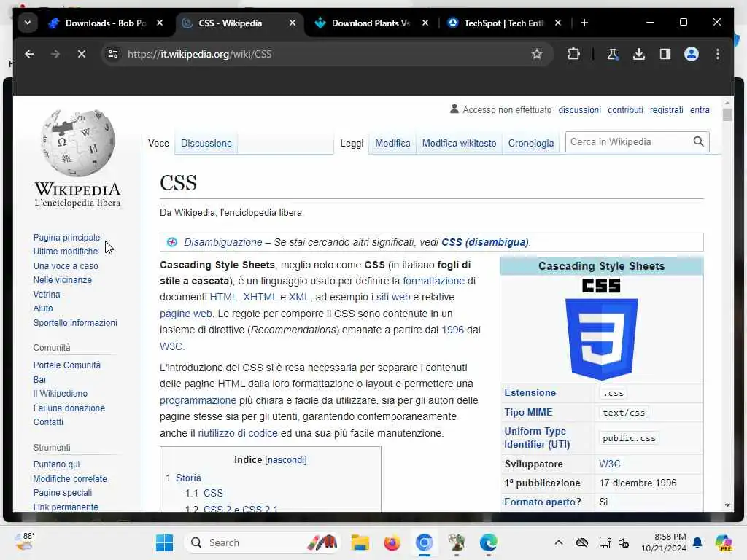Follow the riutilizzo di codice link
The image size is (747, 560).
(x=238, y=433)
